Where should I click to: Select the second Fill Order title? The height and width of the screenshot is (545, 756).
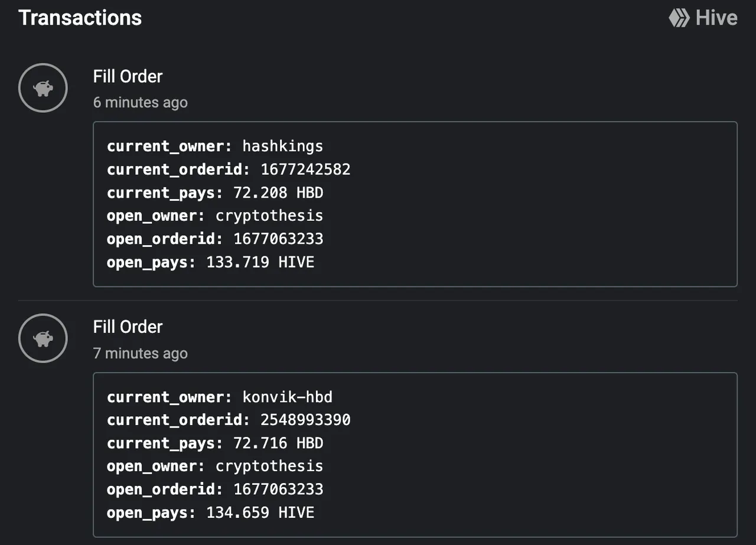pyautogui.click(x=128, y=327)
